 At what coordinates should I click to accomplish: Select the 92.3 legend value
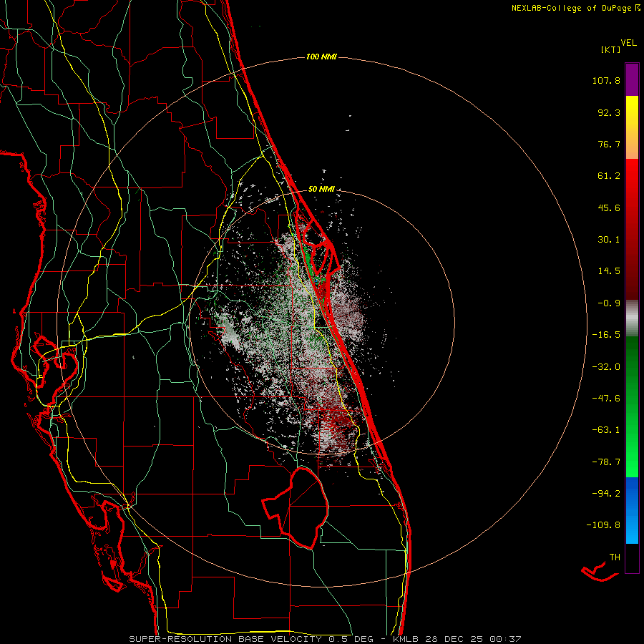609,112
